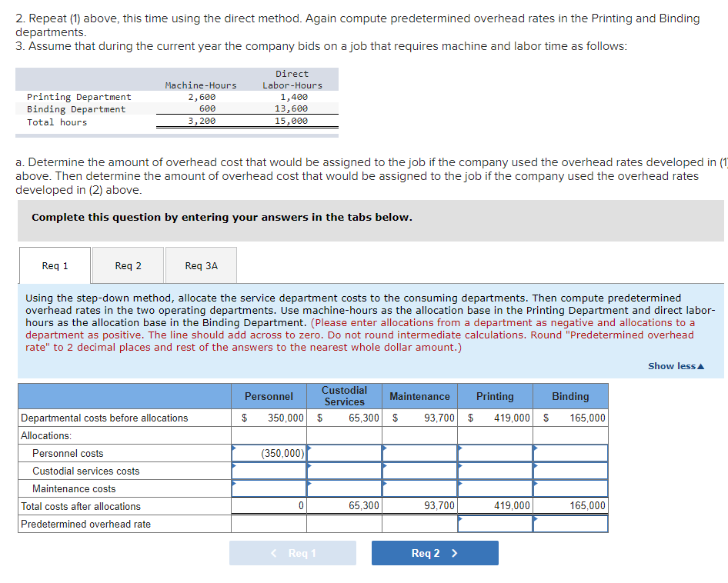728x583 pixels.
Task: Click the 'Direct Labor-Hours' column header
Action: point(292,79)
